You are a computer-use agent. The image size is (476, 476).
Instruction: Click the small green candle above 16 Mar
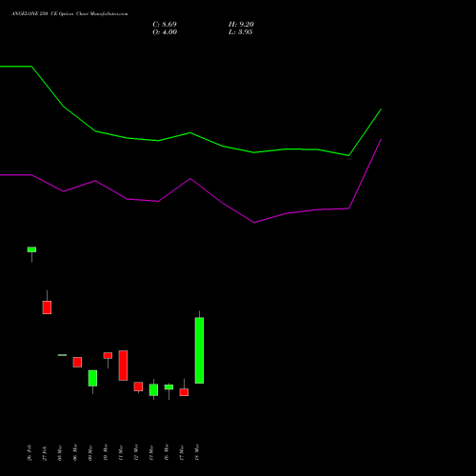coord(169,387)
